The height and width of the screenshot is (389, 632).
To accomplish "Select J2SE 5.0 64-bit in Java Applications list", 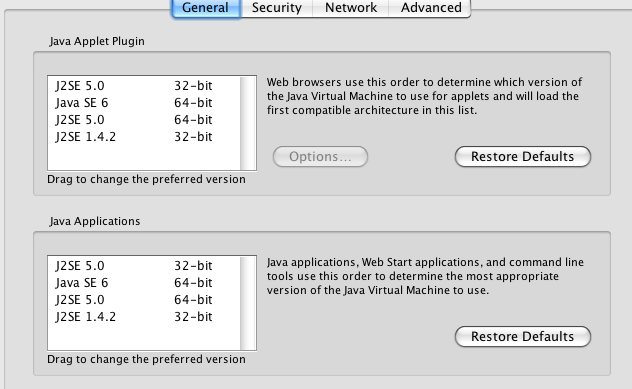I will [x=144, y=300].
